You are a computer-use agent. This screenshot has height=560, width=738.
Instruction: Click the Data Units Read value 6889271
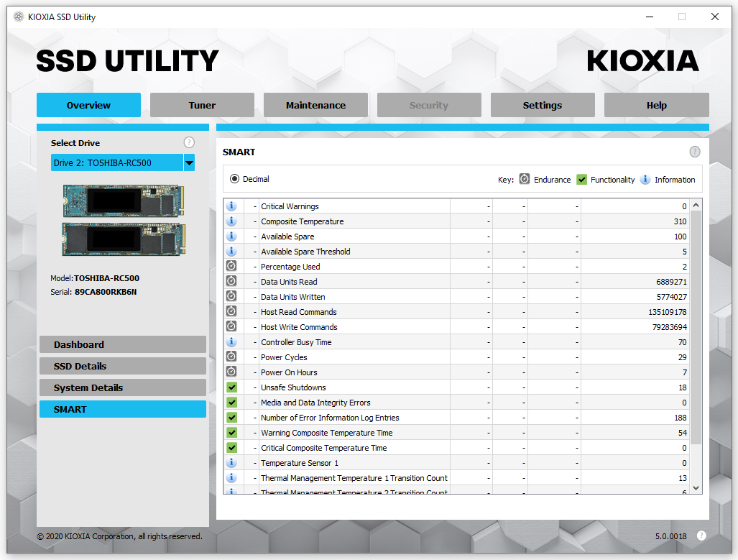click(x=671, y=282)
